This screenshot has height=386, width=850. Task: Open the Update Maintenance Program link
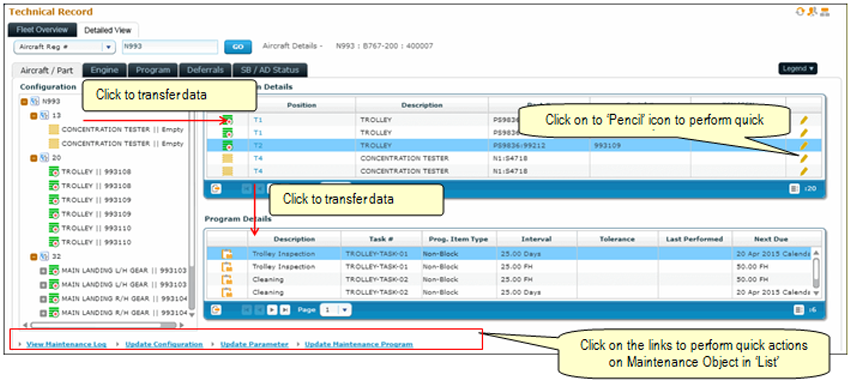[x=358, y=344]
